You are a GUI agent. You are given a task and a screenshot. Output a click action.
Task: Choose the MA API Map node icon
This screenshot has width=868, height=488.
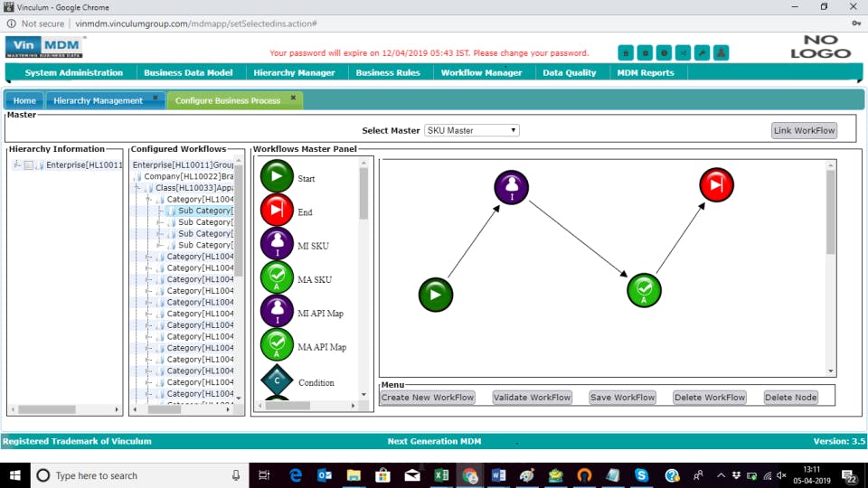point(277,344)
